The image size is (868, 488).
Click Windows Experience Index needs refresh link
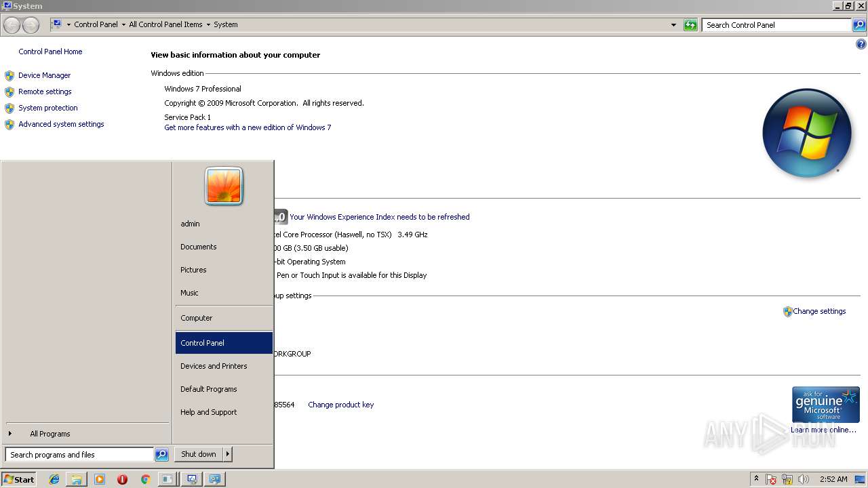click(x=380, y=217)
